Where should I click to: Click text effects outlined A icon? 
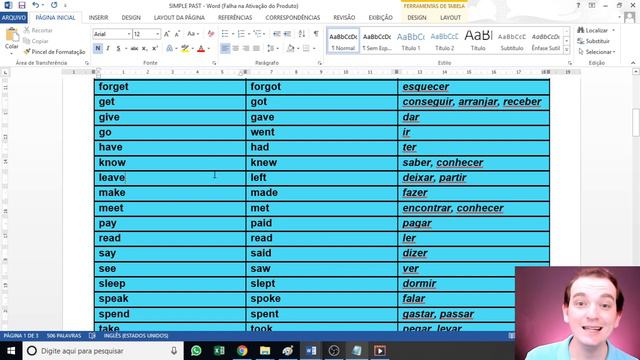point(169,49)
